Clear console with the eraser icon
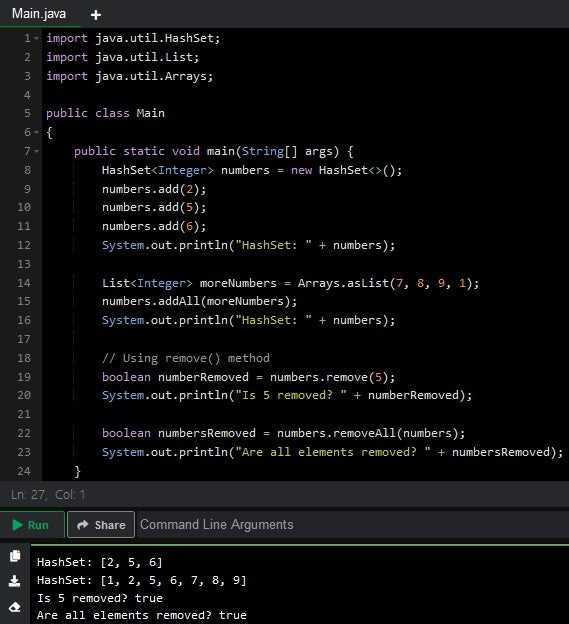 click(15, 607)
